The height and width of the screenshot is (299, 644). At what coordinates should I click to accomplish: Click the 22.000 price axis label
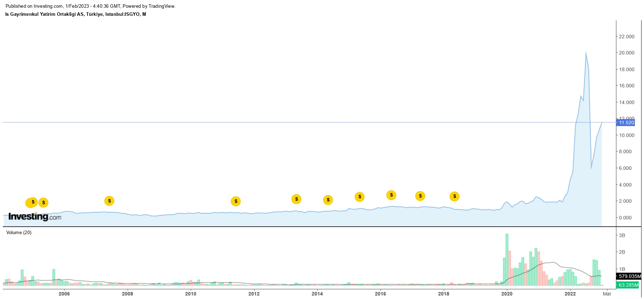coord(626,36)
